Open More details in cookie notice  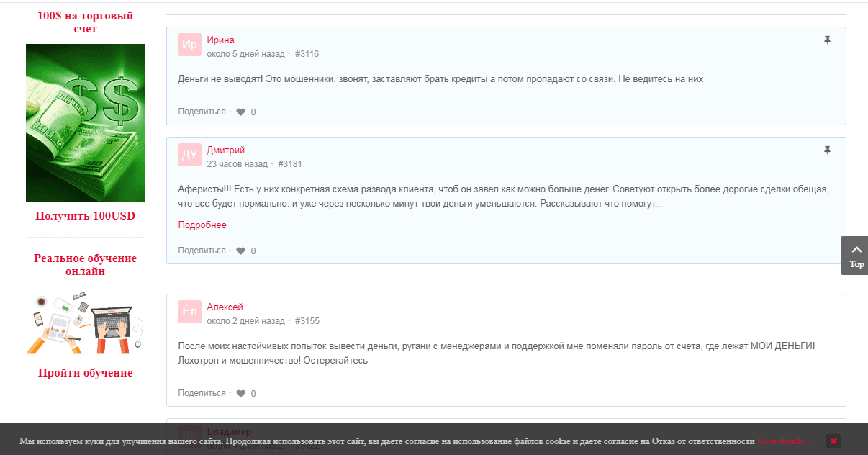click(782, 441)
